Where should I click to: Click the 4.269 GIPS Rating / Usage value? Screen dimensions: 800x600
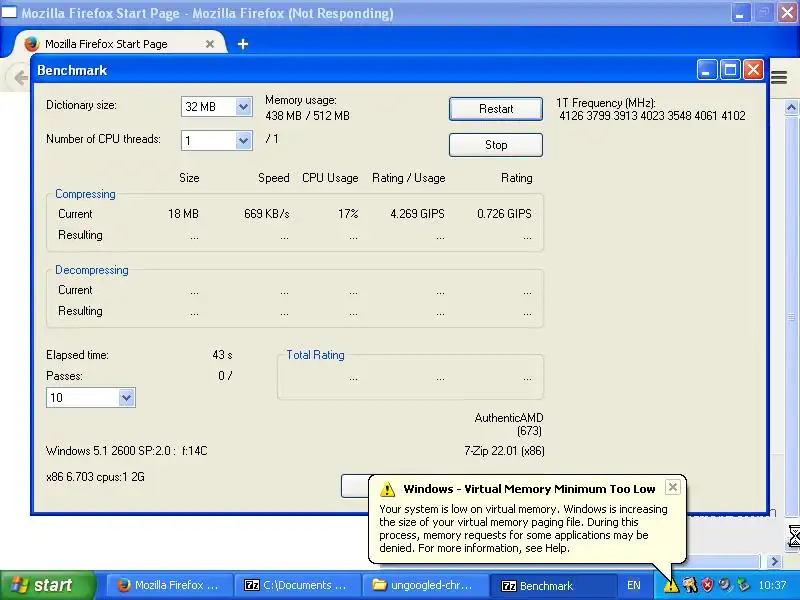tap(417, 214)
